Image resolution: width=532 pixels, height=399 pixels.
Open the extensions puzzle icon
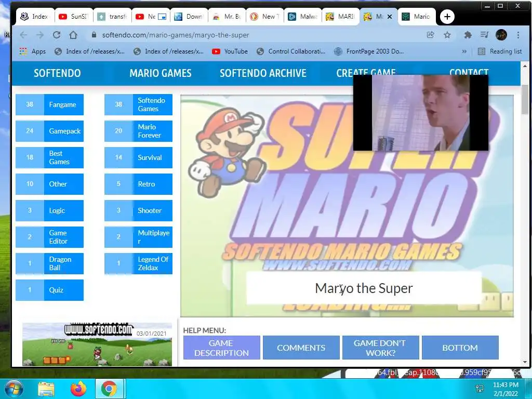(x=468, y=35)
